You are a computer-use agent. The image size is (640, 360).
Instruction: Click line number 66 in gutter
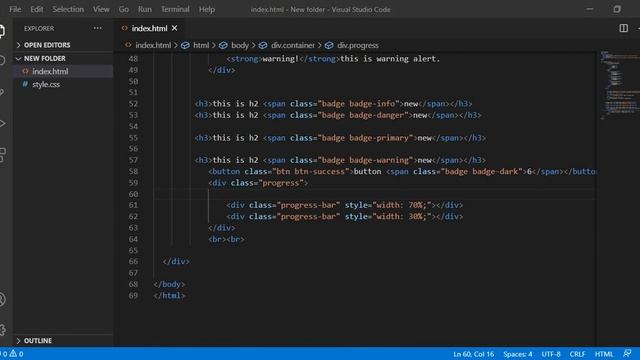tap(133, 261)
